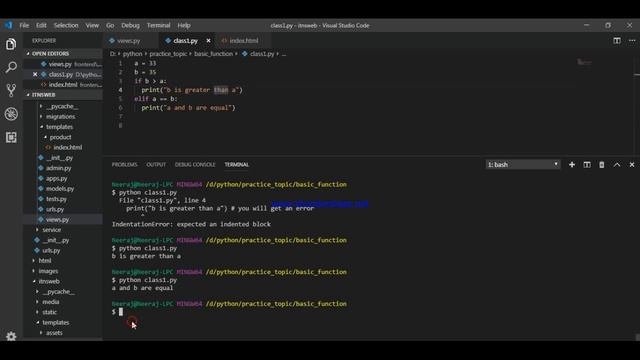Create a new terminal with plus icon
640x360 pixels.
click(572, 164)
